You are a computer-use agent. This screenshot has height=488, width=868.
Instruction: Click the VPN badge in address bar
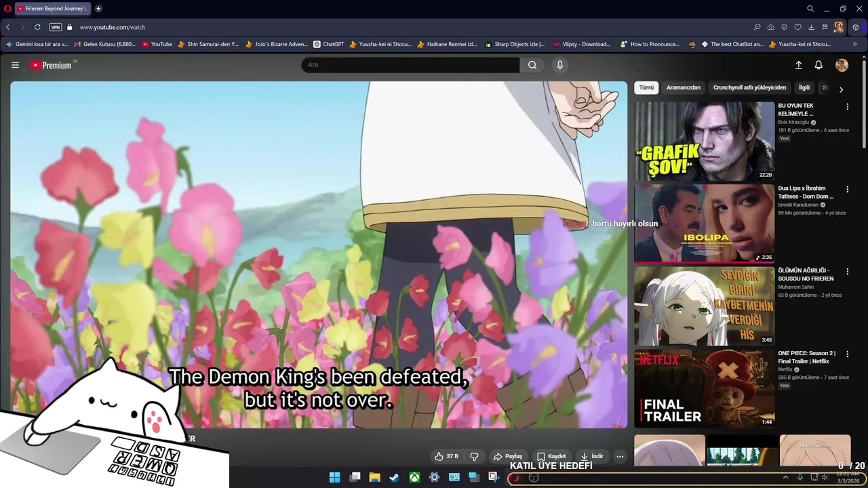point(56,27)
